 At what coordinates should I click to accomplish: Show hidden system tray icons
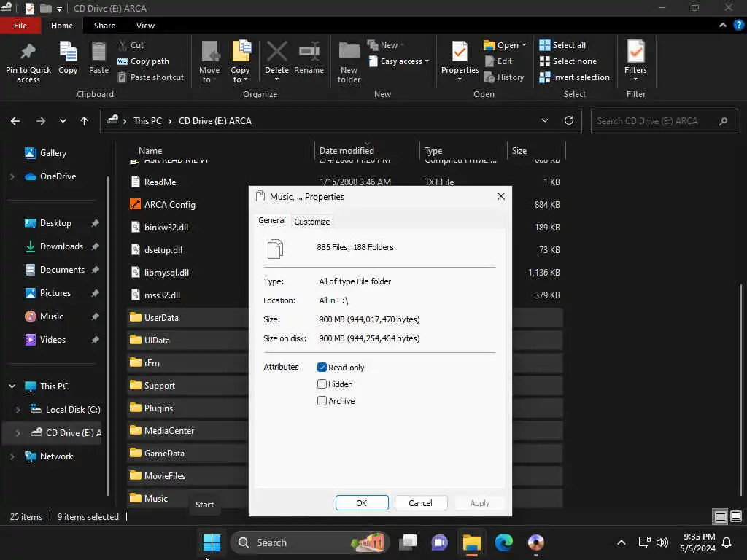(622, 542)
